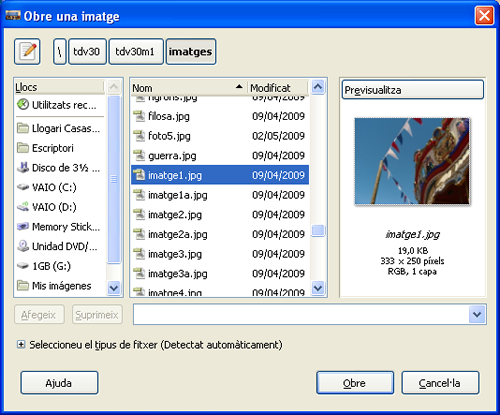The image size is (500, 415).
Task: Expand Seleccioneu el tipus de fitxer
Action: tap(21, 345)
